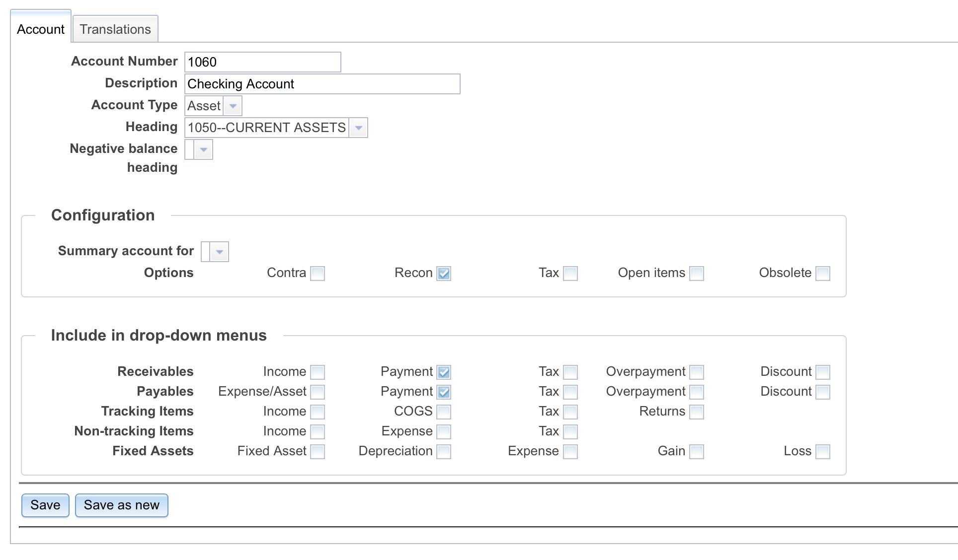The image size is (958, 560).
Task: Uncheck Payables Payment checkbox
Action: point(444,392)
